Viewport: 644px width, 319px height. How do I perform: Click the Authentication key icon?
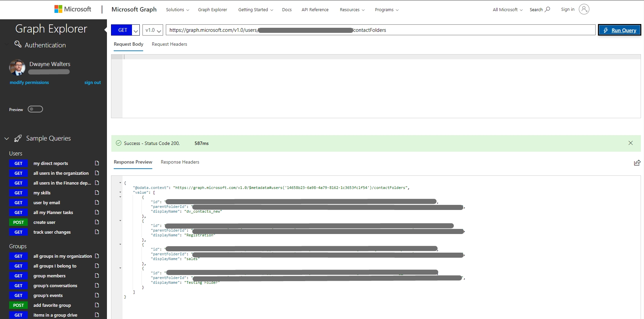(x=18, y=44)
